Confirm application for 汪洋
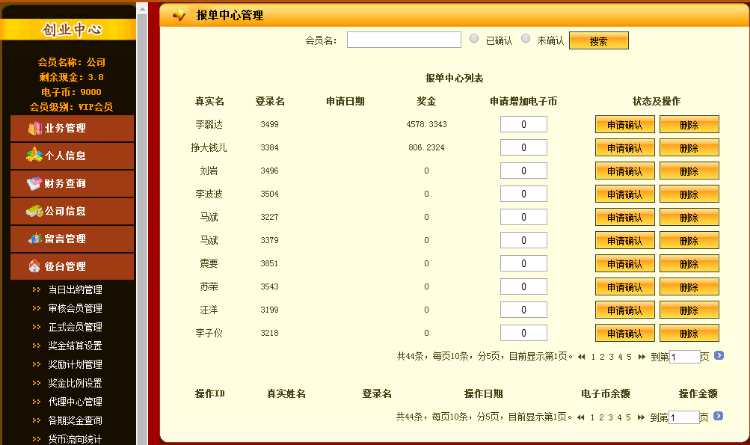 pos(625,310)
